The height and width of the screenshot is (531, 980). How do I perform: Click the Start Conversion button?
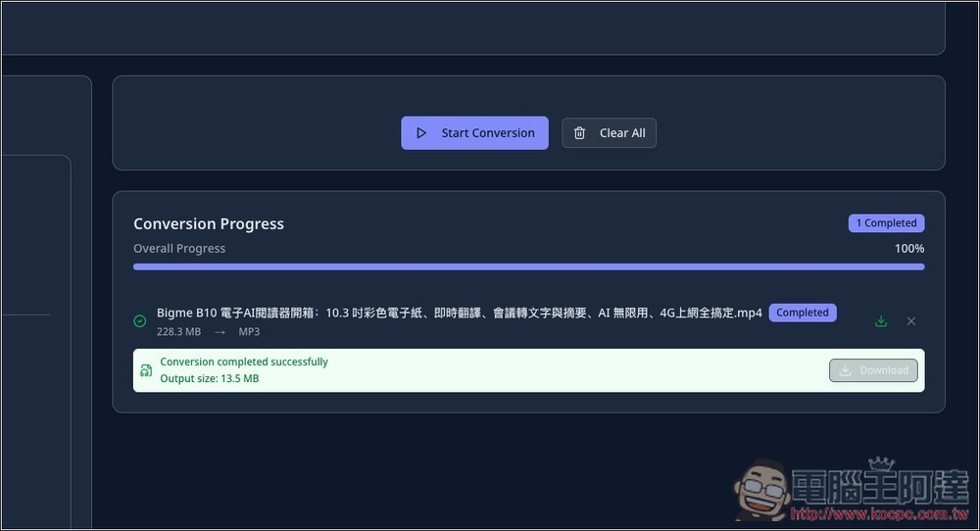[474, 133]
